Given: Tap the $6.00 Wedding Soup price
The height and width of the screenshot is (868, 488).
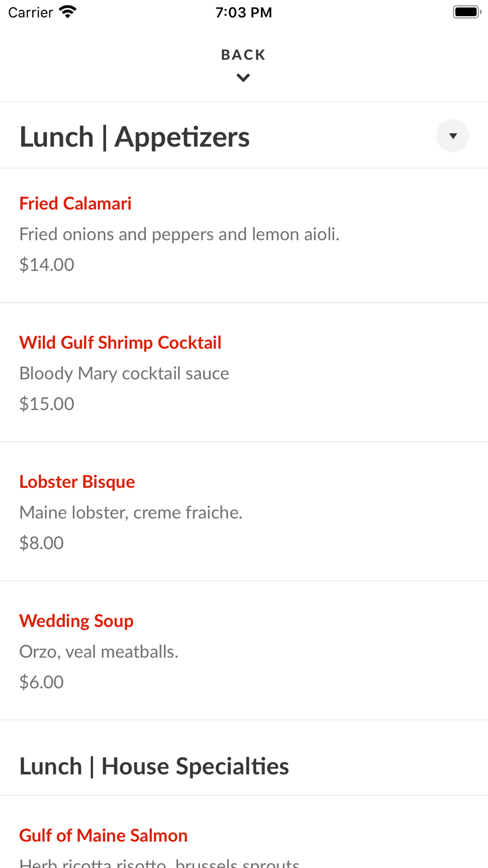Looking at the screenshot, I should [x=41, y=682].
